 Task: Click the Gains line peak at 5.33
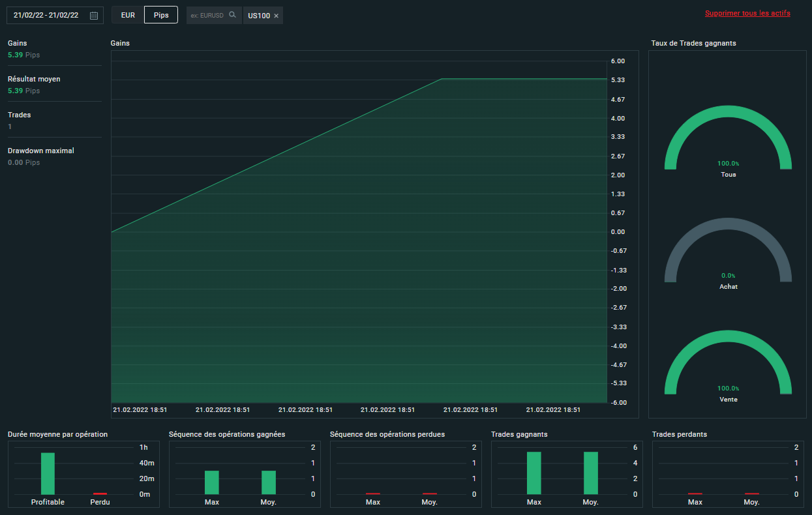tap(442, 79)
